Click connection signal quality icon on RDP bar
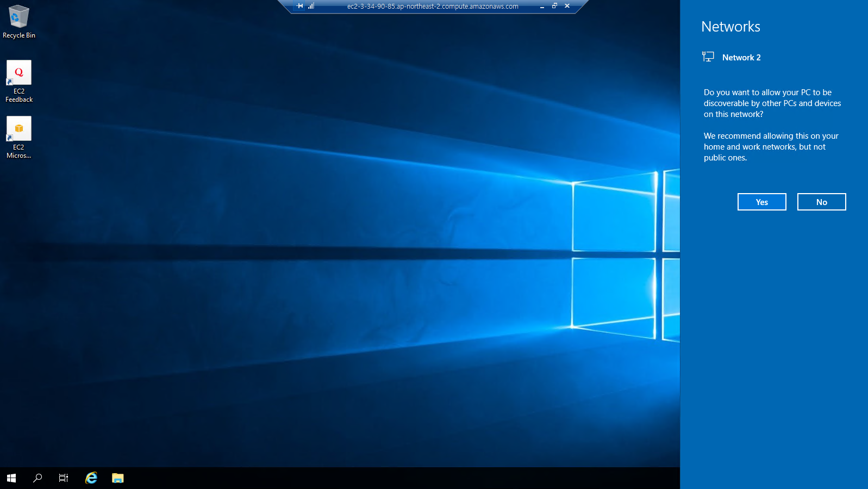868x489 pixels. coord(311,6)
